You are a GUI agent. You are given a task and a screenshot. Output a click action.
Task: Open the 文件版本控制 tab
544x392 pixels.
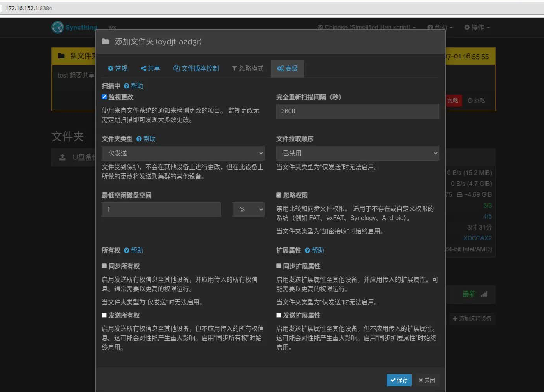[x=196, y=68]
